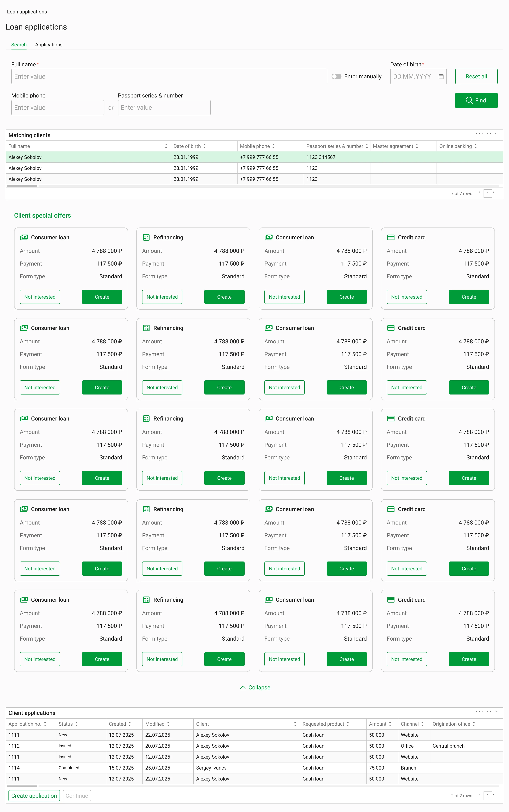Sort applications by Modified date
The width and height of the screenshot is (509, 812).
(168, 724)
